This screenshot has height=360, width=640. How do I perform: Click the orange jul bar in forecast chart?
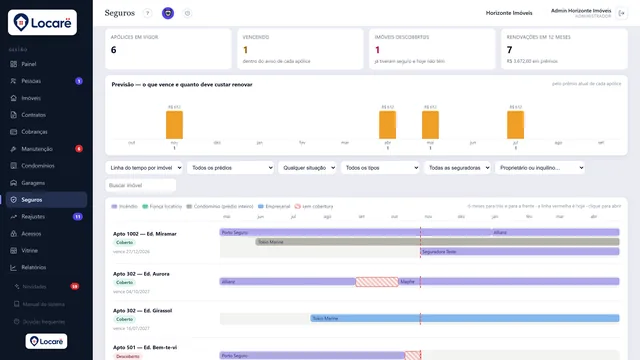[x=516, y=125]
